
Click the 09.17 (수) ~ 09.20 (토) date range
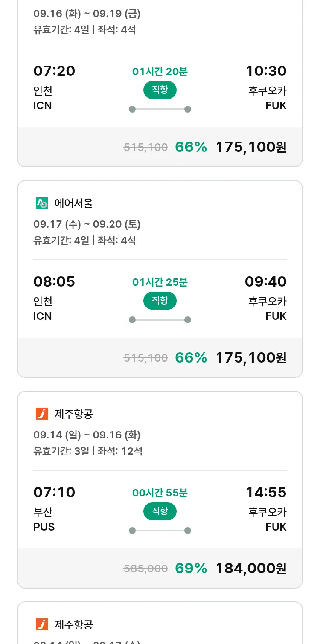coord(87,224)
